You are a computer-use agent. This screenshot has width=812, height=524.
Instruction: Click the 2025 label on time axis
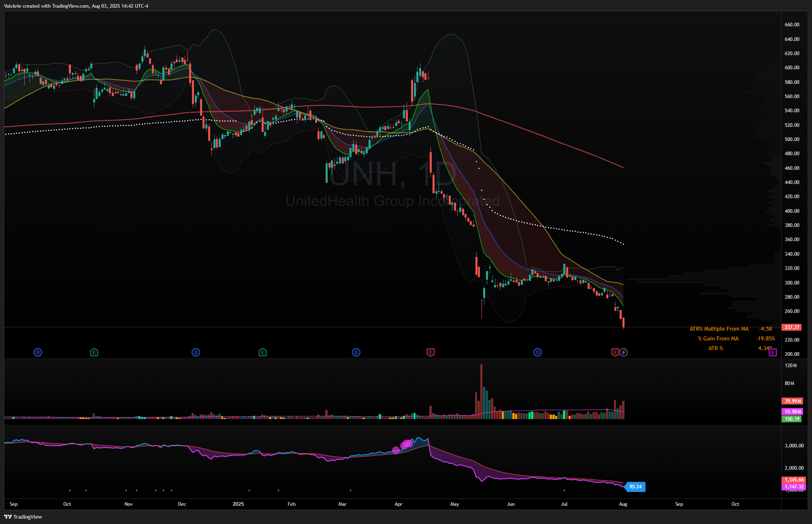coord(238,504)
